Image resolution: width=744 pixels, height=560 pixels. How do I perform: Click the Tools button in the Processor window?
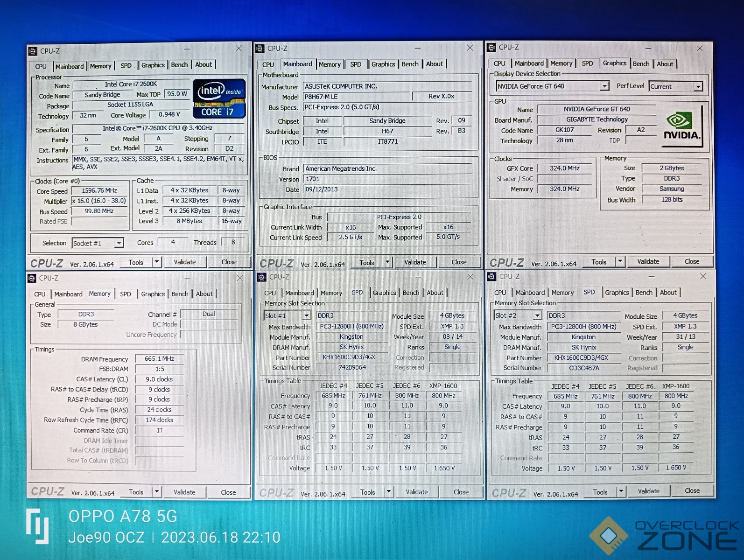click(136, 263)
